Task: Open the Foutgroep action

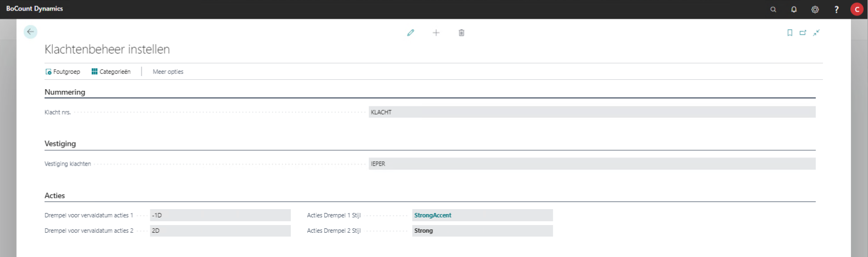Action: (63, 72)
